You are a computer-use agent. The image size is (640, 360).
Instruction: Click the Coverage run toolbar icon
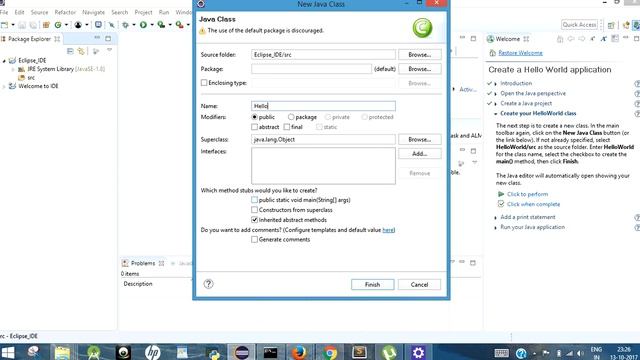(161, 25)
